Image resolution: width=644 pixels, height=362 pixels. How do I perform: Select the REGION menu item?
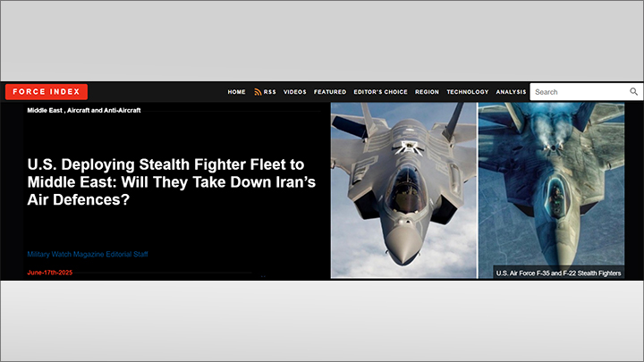[x=427, y=92]
